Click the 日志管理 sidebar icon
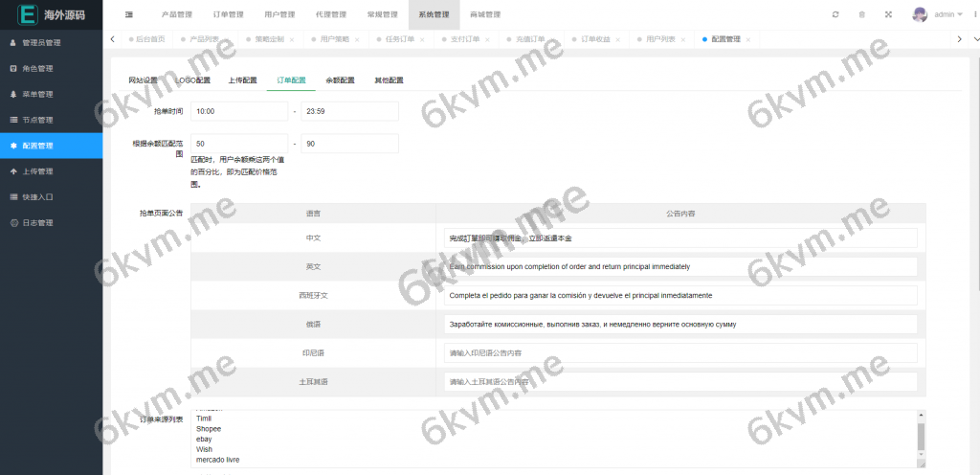 pos(13,222)
